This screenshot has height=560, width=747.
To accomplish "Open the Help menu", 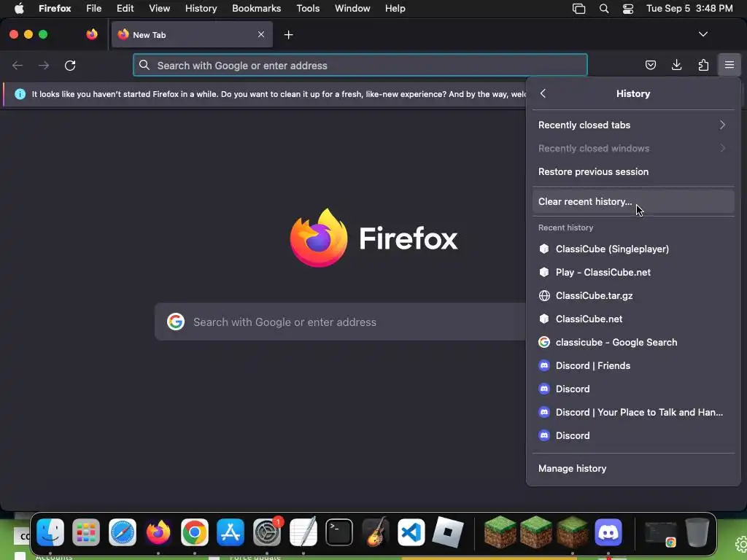I will (x=395, y=9).
